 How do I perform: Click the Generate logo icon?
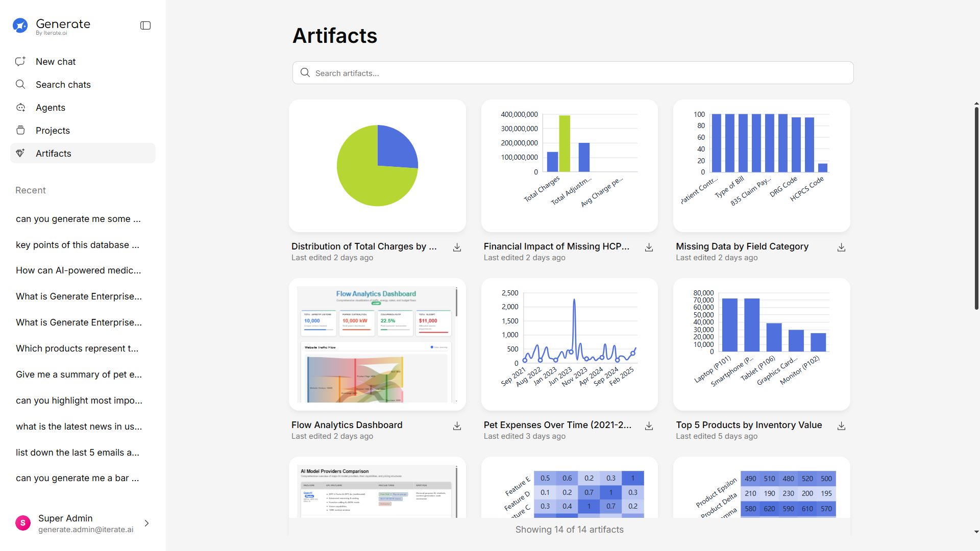click(x=20, y=26)
